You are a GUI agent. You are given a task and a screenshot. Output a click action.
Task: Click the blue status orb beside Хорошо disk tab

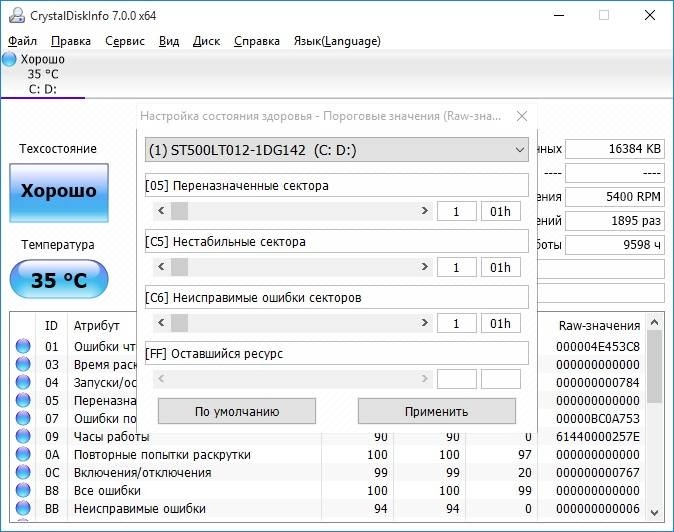9,59
